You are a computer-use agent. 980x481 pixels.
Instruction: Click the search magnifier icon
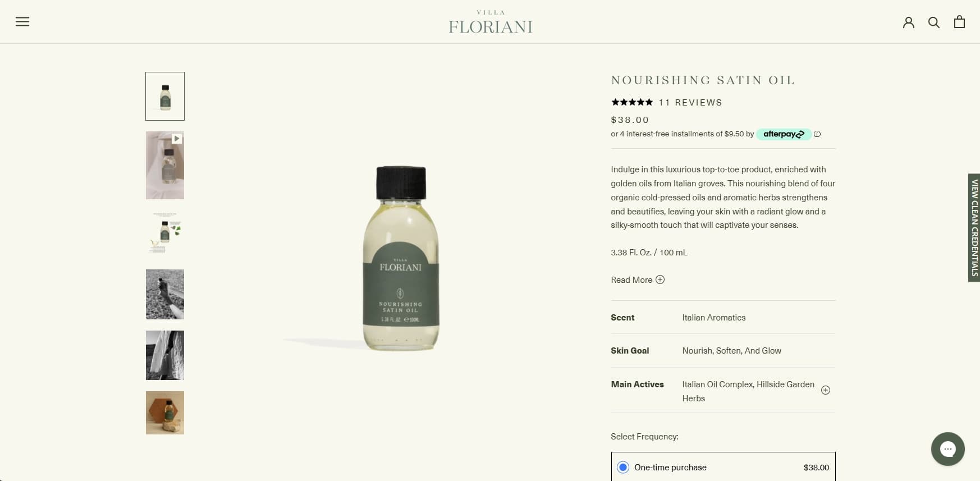[934, 22]
